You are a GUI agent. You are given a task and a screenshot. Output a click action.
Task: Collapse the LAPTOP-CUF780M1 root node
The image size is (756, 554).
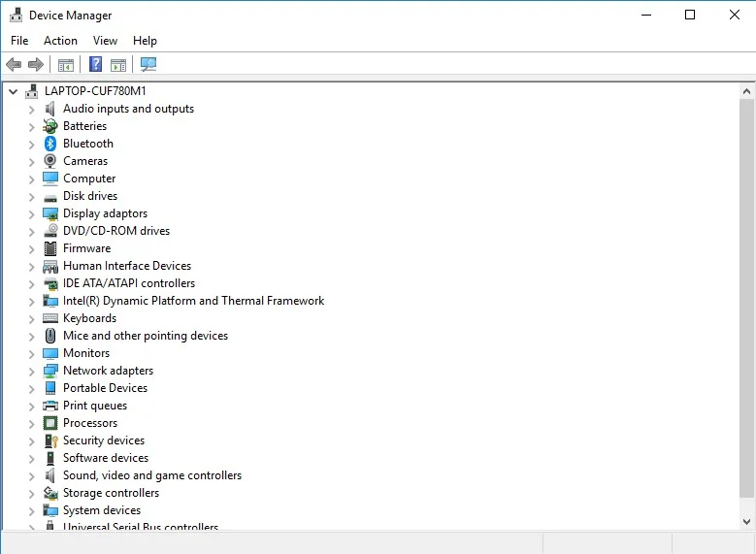[x=13, y=91]
